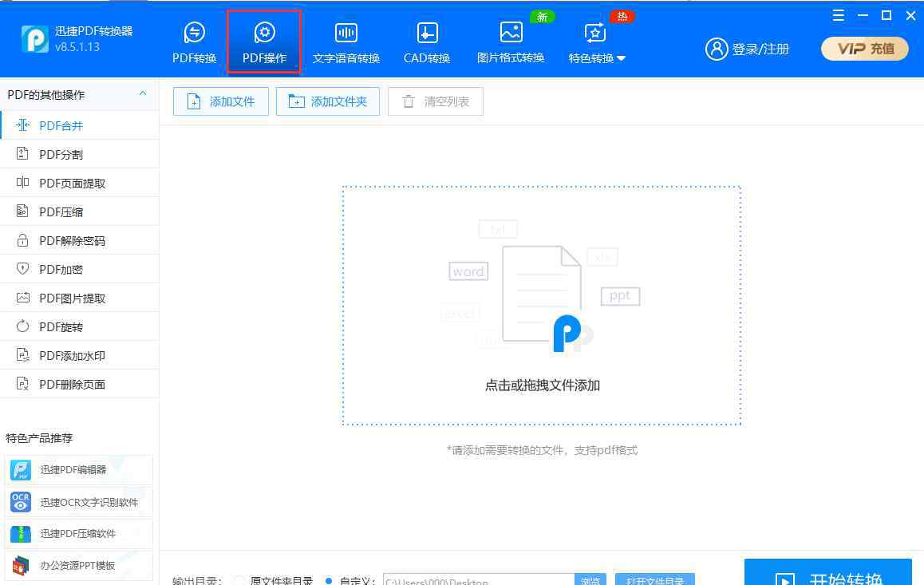Screen dimensions: 924x585
Task: Open 迅捷PDF压缩软件 recommendation
Action: coord(78,534)
